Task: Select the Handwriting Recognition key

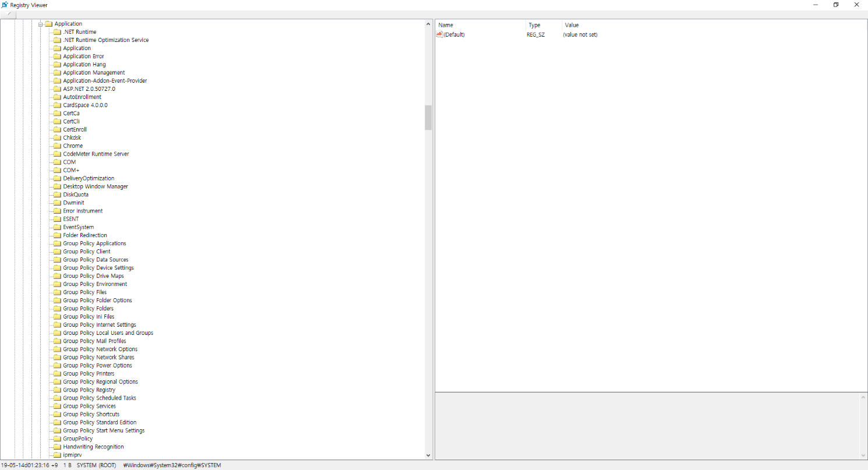Action: coord(93,447)
